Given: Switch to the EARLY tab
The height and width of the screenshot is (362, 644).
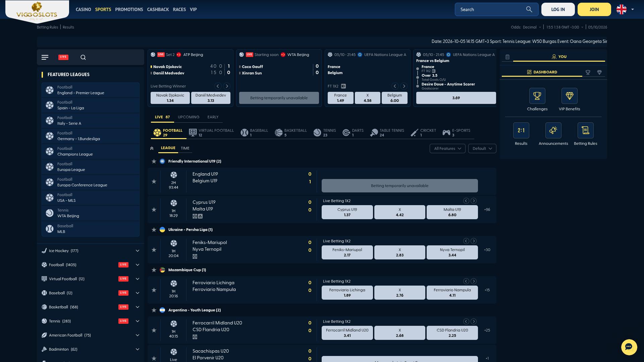Looking at the screenshot, I should pyautogui.click(x=213, y=117).
